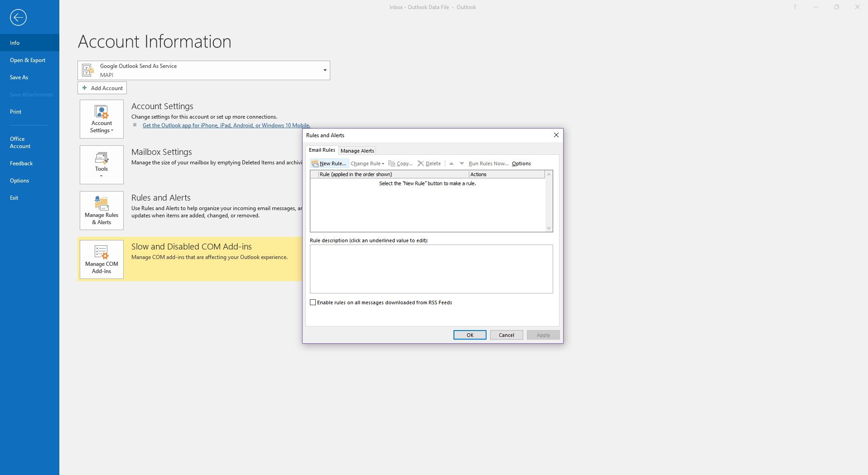Open Print in the sidebar
The image size is (868, 475).
coord(29,111)
